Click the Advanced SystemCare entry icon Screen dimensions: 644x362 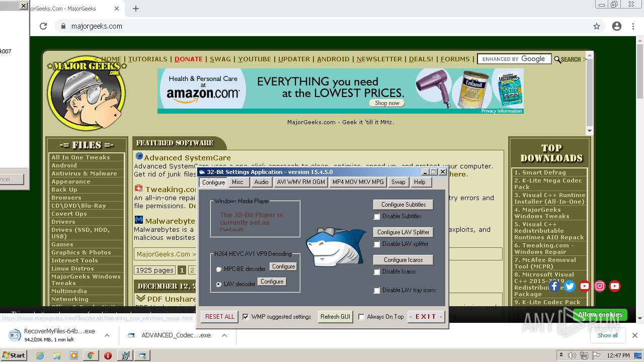139,156
